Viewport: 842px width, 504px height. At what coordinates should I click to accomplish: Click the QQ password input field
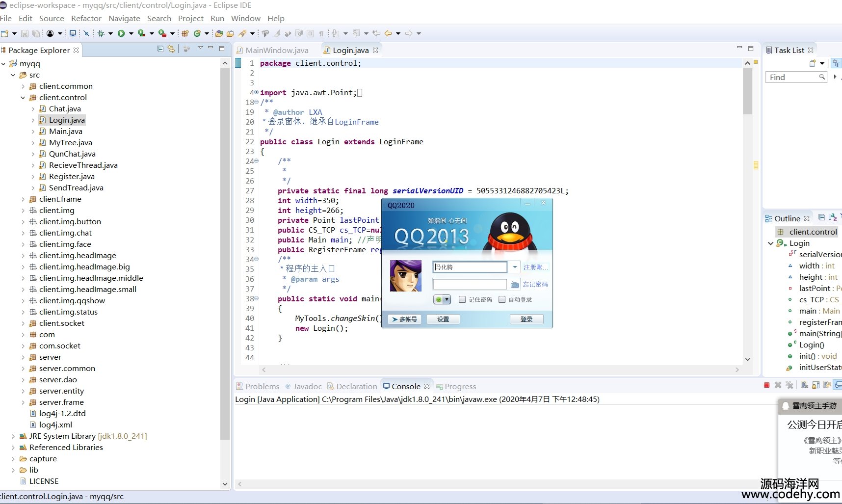click(470, 284)
